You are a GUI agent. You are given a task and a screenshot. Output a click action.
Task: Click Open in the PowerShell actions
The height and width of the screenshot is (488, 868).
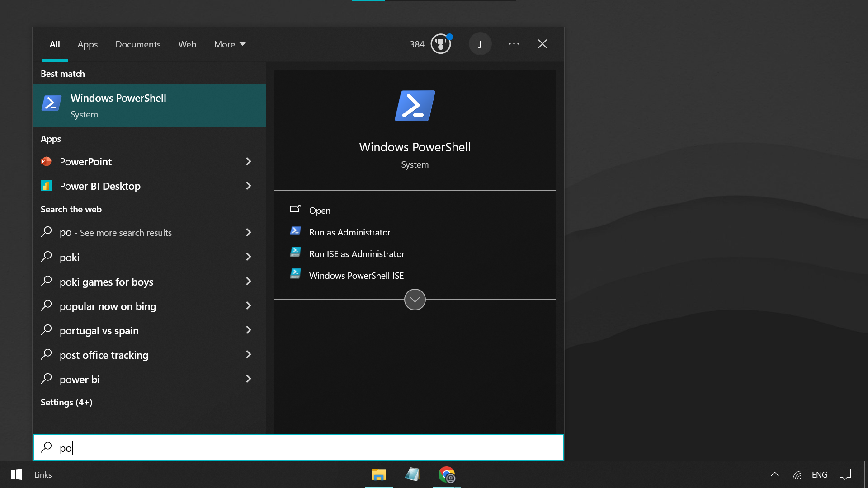click(320, 211)
